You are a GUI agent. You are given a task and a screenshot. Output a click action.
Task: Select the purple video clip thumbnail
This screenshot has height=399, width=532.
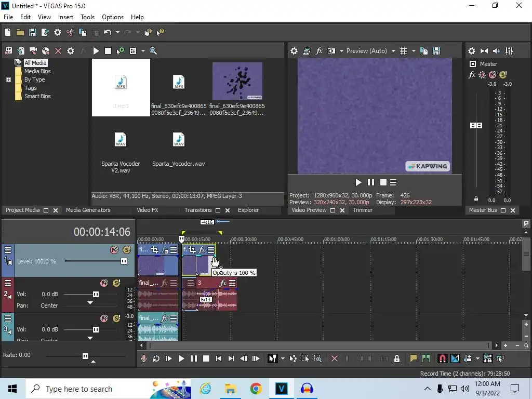click(237, 81)
